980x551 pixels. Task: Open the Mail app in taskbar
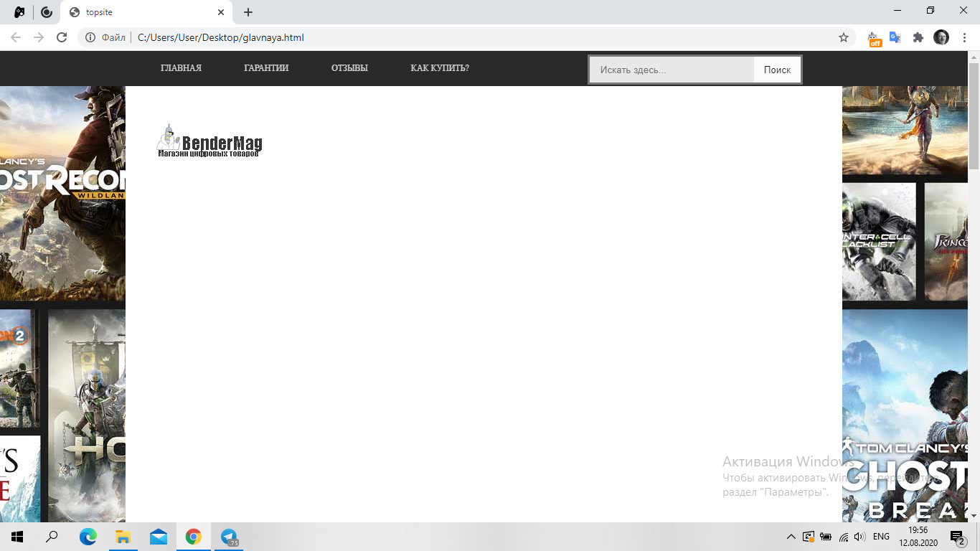[x=159, y=537]
